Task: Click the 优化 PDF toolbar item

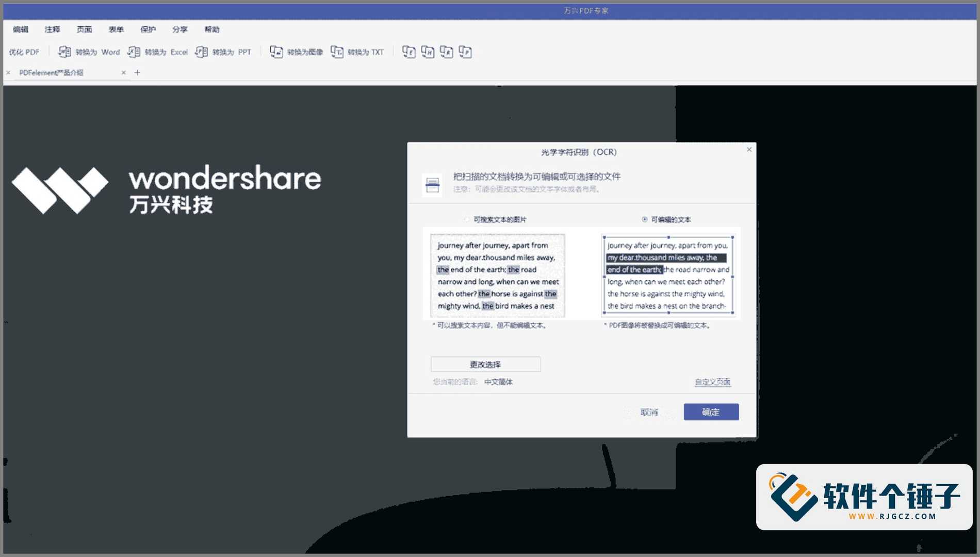Action: click(x=24, y=52)
